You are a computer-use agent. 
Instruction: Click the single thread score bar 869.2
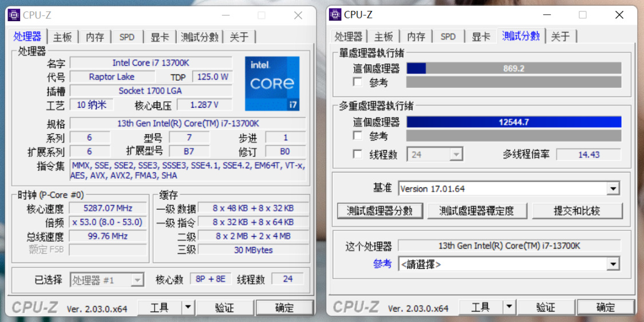pos(514,68)
